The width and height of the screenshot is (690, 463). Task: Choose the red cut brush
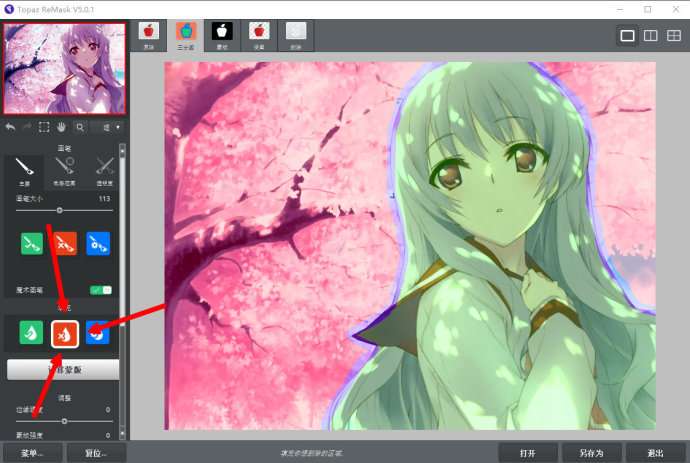click(65, 243)
